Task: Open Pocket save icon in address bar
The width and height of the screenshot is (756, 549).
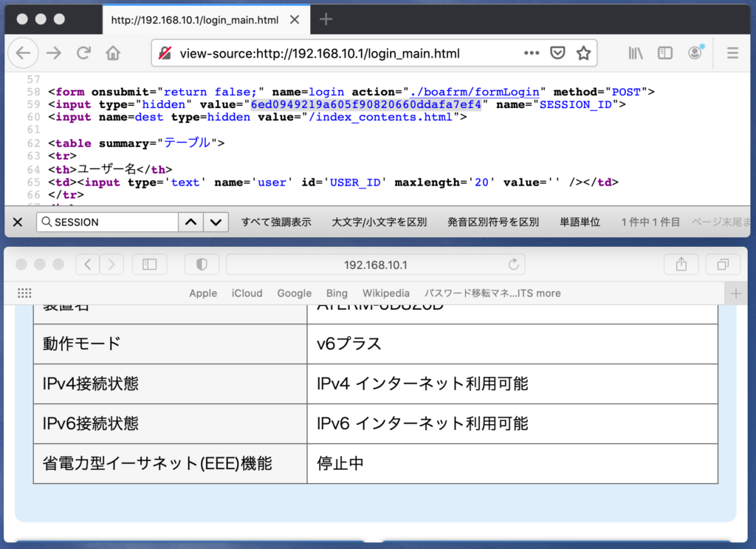Action: click(559, 53)
